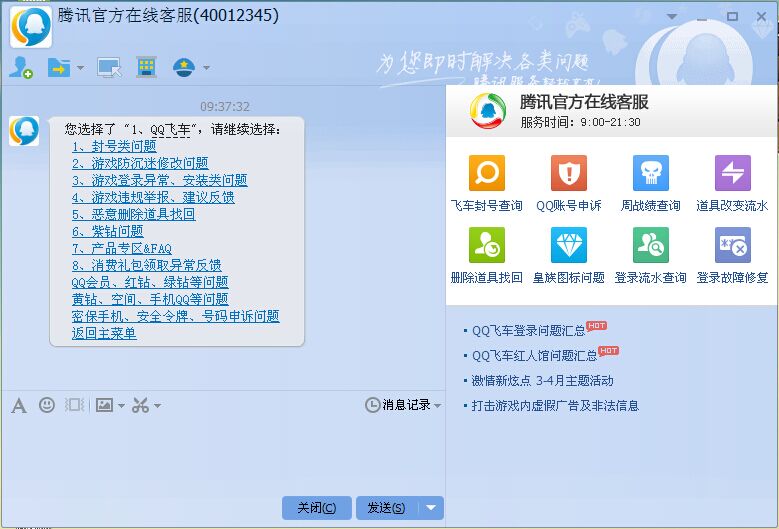Click the Tencent customer service logo
779x529 pixels.
click(x=488, y=111)
